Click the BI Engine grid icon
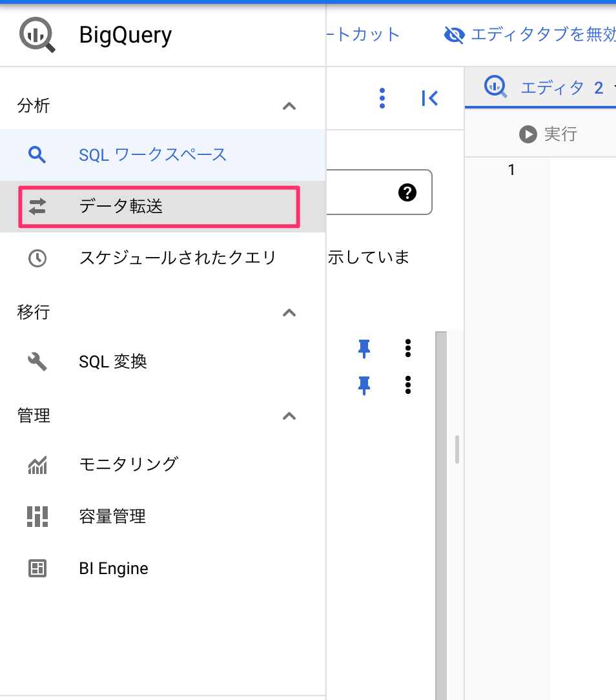Screen dimensions: 616x700 click(37, 568)
